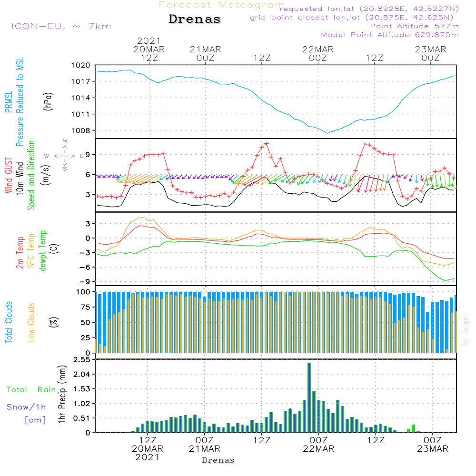Screen dimensions: 476x476
Task: Click the 22MAR 00Z label on top axis
Action: point(318,53)
